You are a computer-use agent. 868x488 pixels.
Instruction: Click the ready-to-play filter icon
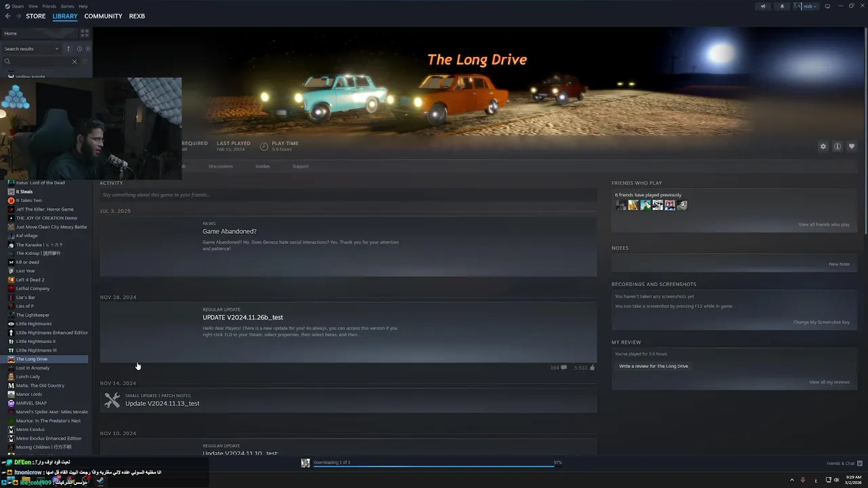pyautogui.click(x=87, y=49)
